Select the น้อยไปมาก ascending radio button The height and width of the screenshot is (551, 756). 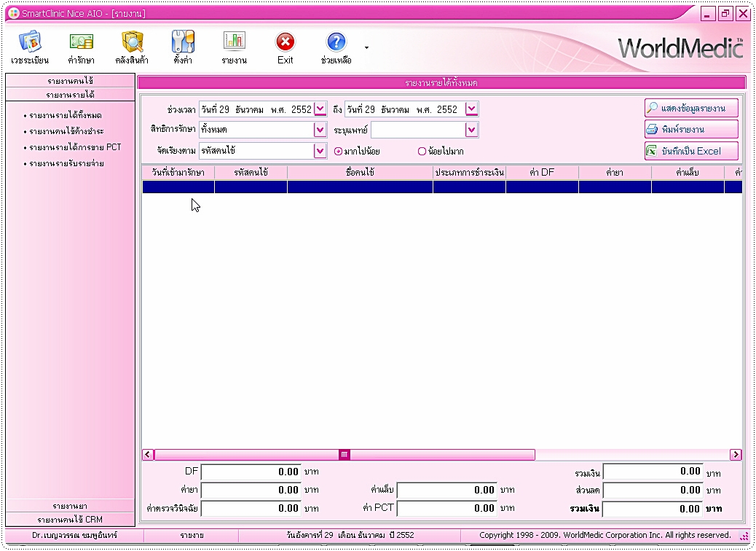(422, 152)
